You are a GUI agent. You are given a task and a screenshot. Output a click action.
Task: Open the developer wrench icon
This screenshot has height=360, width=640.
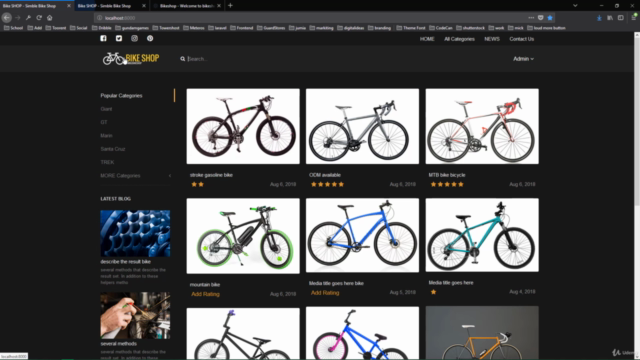tap(28, 18)
